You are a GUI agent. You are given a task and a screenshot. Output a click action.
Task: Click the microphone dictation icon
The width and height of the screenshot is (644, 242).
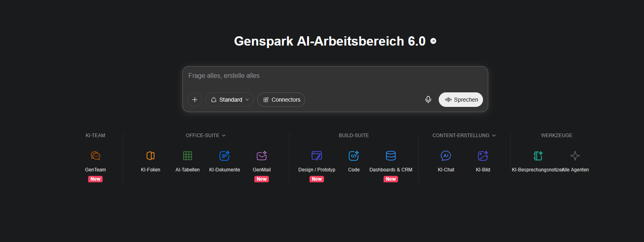pyautogui.click(x=428, y=100)
